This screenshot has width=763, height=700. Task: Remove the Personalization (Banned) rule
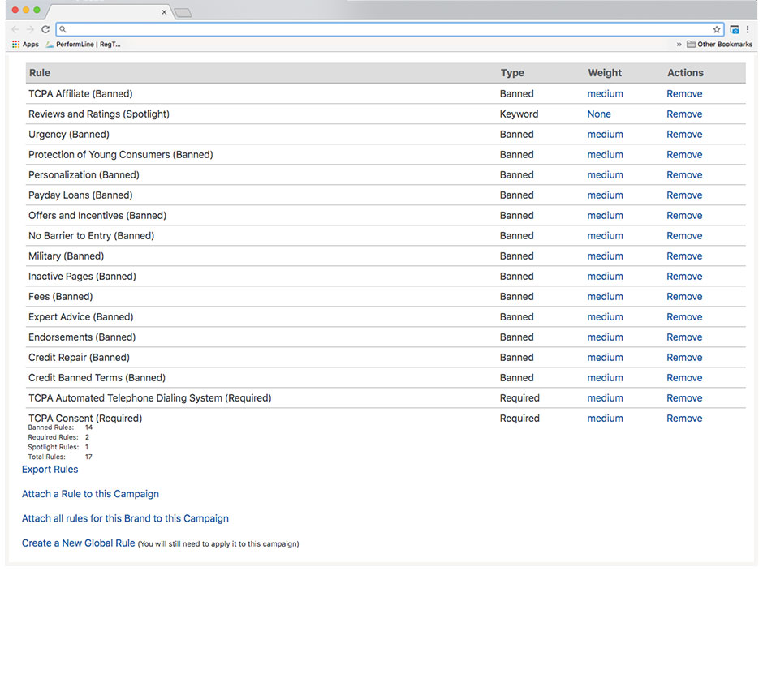[684, 175]
